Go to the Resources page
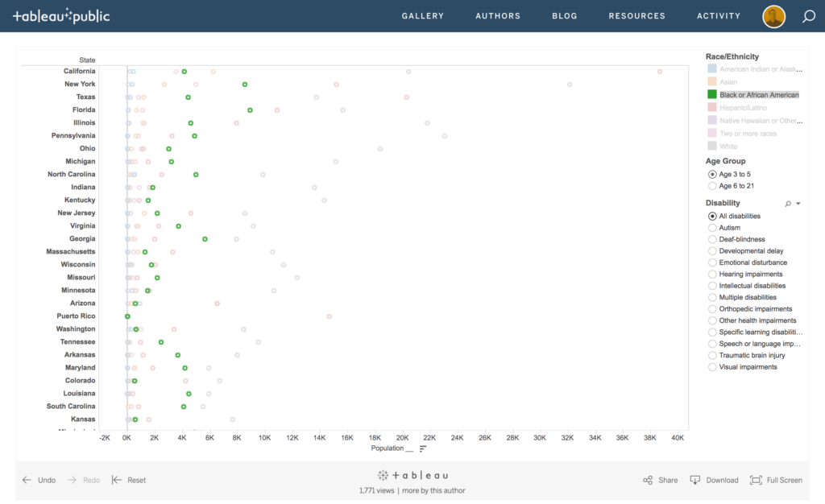This screenshot has height=504, width=825. click(636, 16)
